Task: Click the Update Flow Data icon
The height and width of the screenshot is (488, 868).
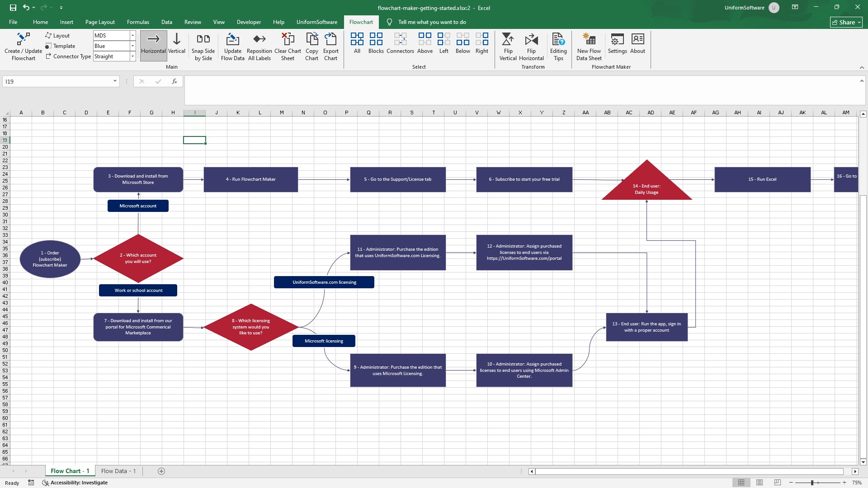Action: coord(232,39)
